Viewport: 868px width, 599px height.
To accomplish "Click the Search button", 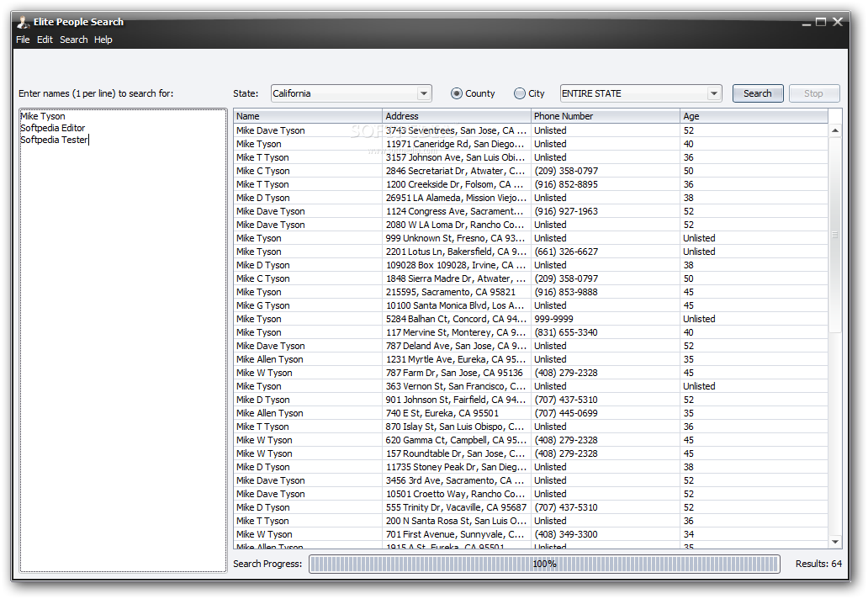I will (757, 93).
